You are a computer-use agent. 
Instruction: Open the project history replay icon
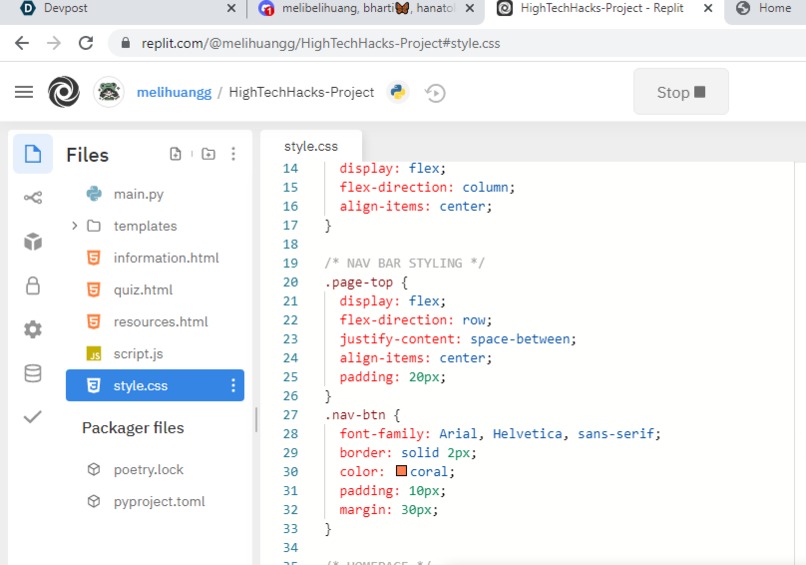(x=435, y=93)
